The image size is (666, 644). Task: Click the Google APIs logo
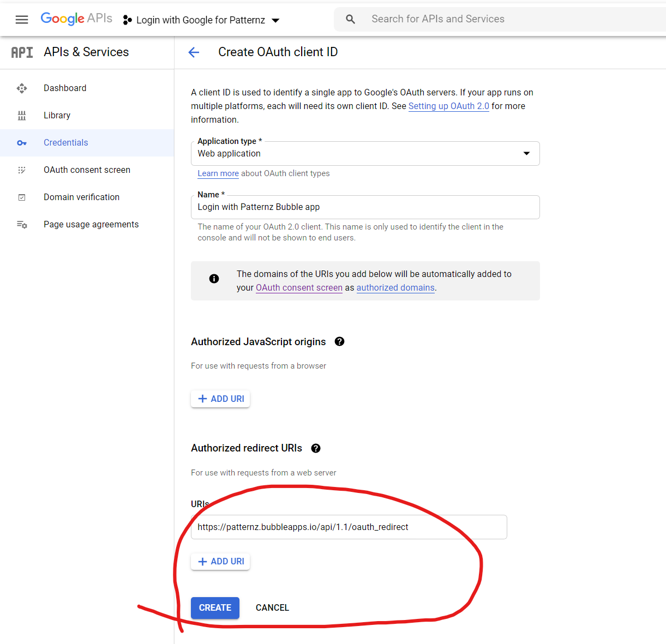(x=76, y=19)
